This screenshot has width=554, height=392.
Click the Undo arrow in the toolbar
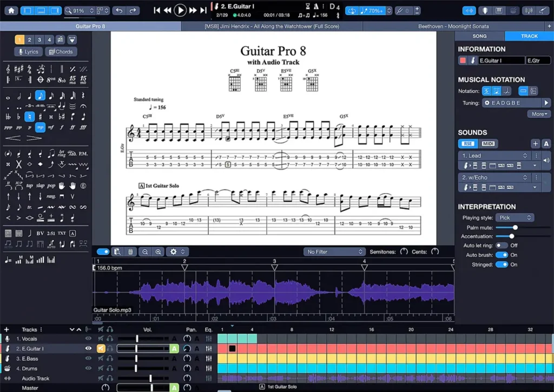click(119, 11)
